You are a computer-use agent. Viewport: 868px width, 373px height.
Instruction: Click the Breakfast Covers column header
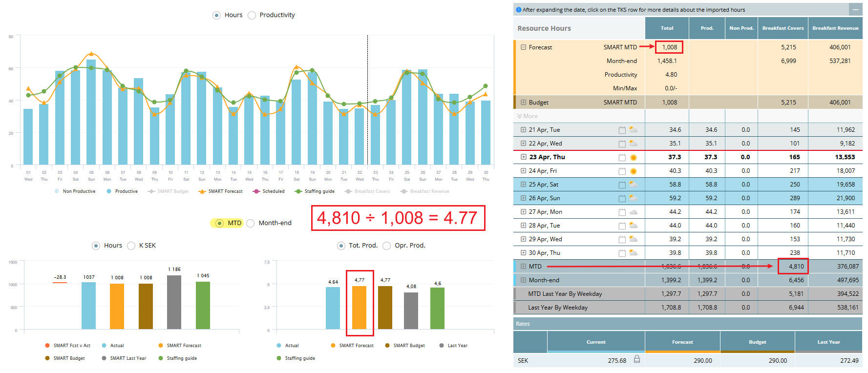783,28
